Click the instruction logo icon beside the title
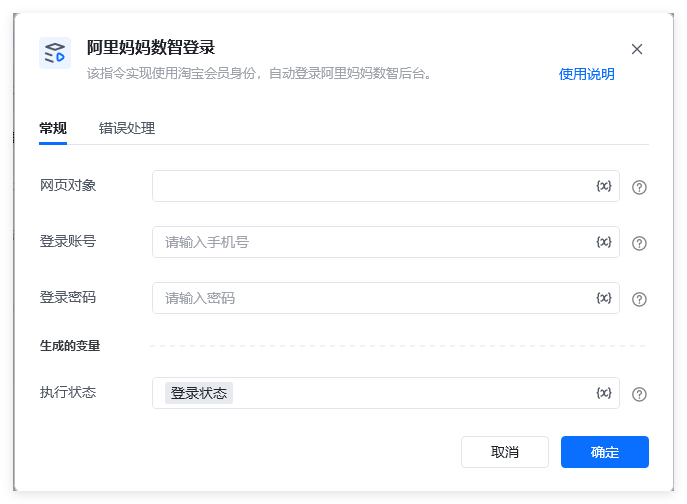 55,53
